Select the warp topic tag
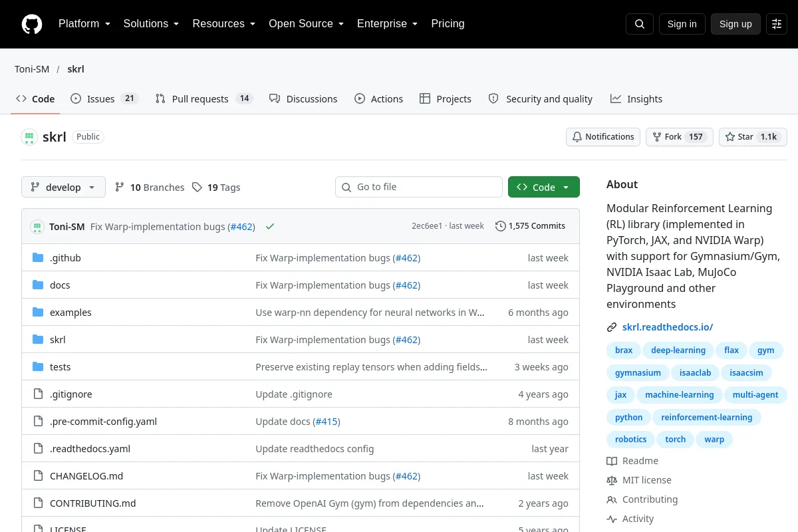The width and height of the screenshot is (798, 532). pyautogui.click(x=714, y=440)
